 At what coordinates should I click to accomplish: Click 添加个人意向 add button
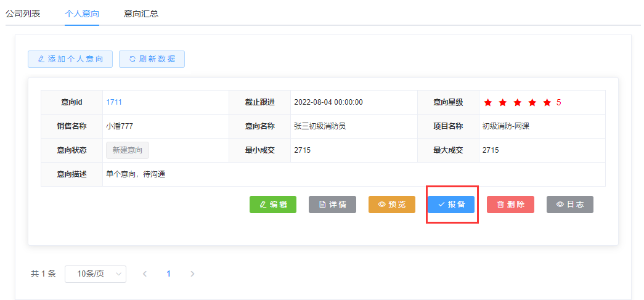pos(70,59)
